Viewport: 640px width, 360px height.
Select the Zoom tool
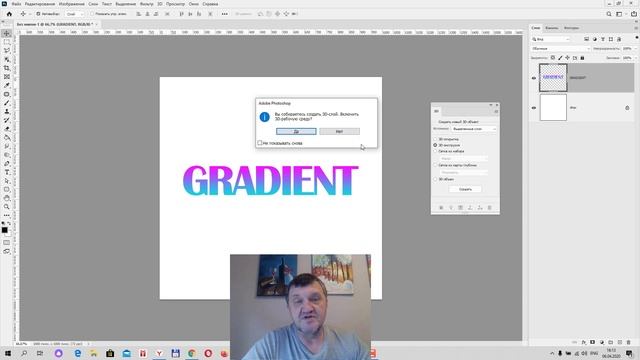point(7,207)
